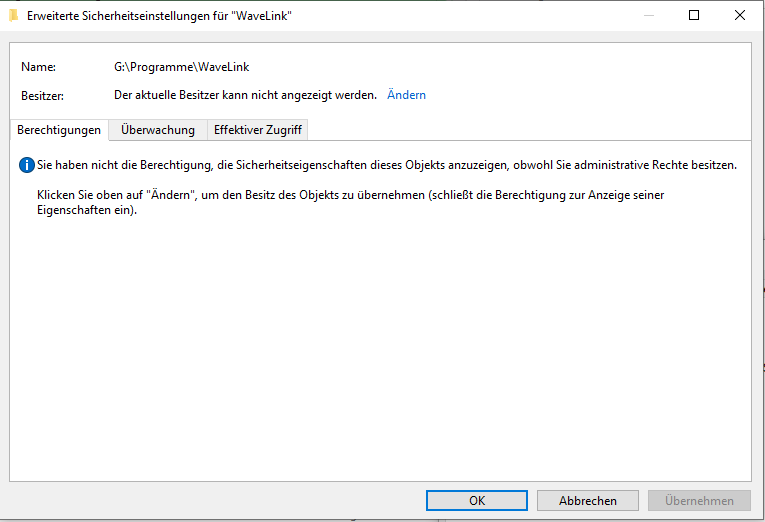765x522 pixels.
Task: Click the 'Sie haben nicht die Berechtigung' message
Action: pos(387,165)
